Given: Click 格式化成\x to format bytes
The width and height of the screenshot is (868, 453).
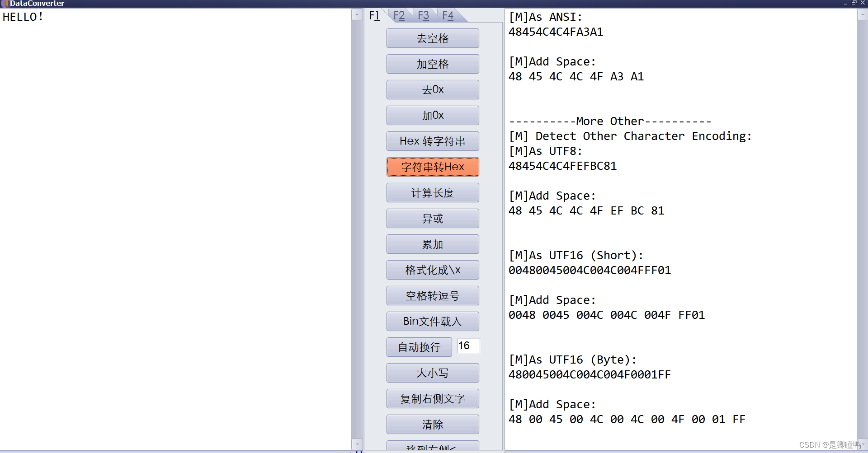Looking at the screenshot, I should (432, 270).
